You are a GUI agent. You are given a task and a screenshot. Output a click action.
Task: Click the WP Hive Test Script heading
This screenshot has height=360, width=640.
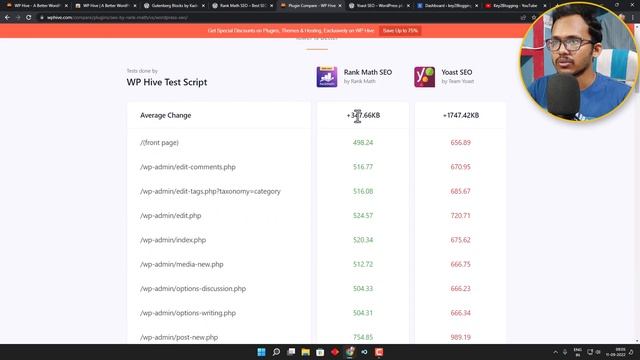(167, 82)
